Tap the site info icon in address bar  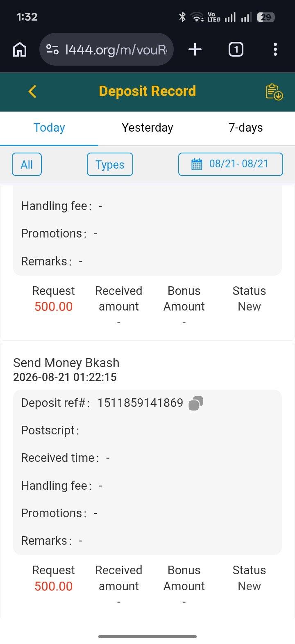click(52, 50)
